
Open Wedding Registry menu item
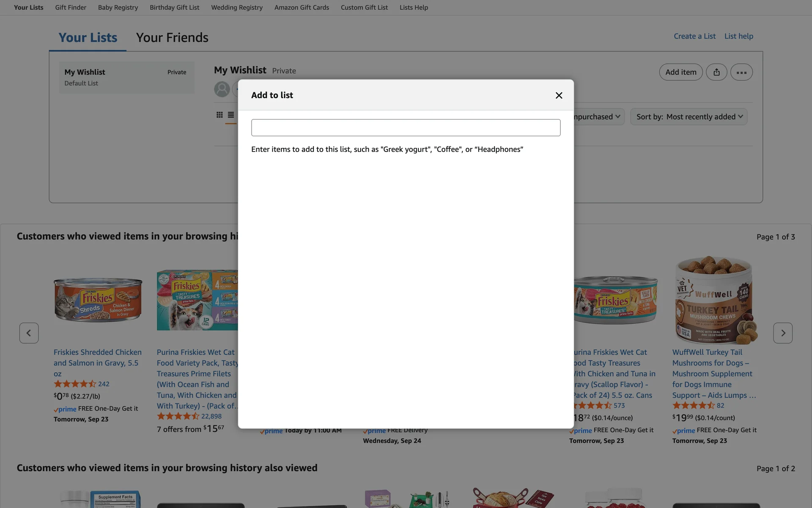tap(237, 8)
